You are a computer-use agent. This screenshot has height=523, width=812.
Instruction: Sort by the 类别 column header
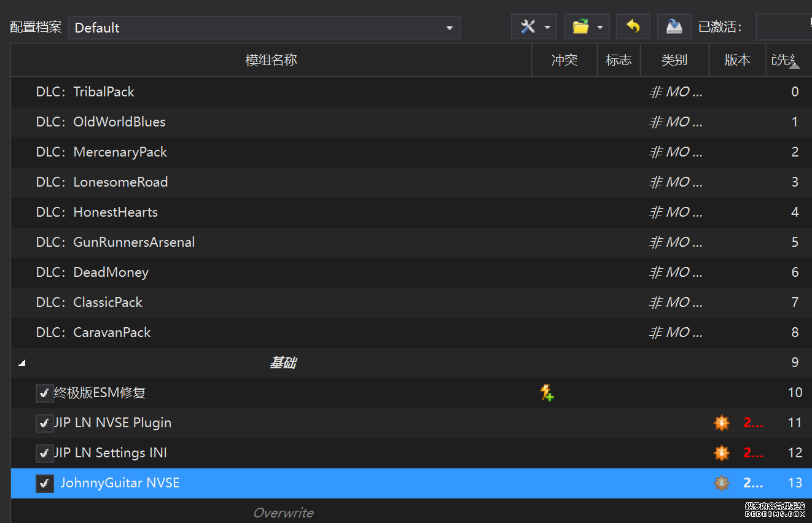(x=674, y=60)
